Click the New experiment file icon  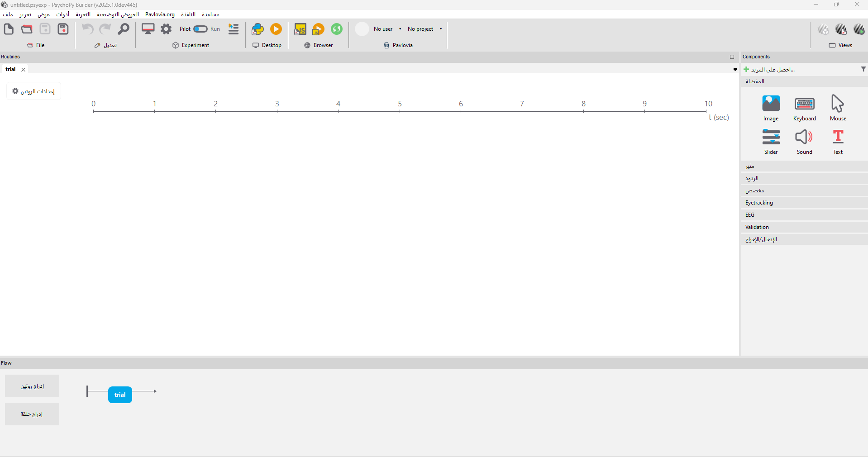coord(9,29)
